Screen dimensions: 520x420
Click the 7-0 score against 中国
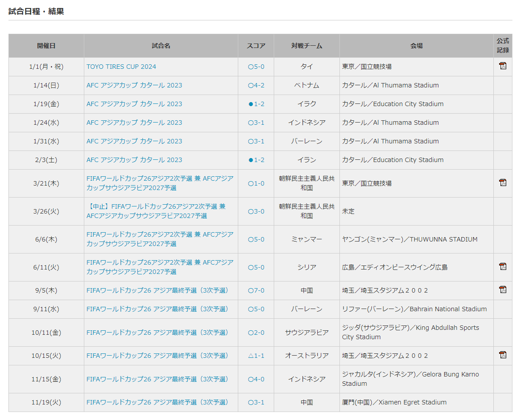[x=256, y=290]
